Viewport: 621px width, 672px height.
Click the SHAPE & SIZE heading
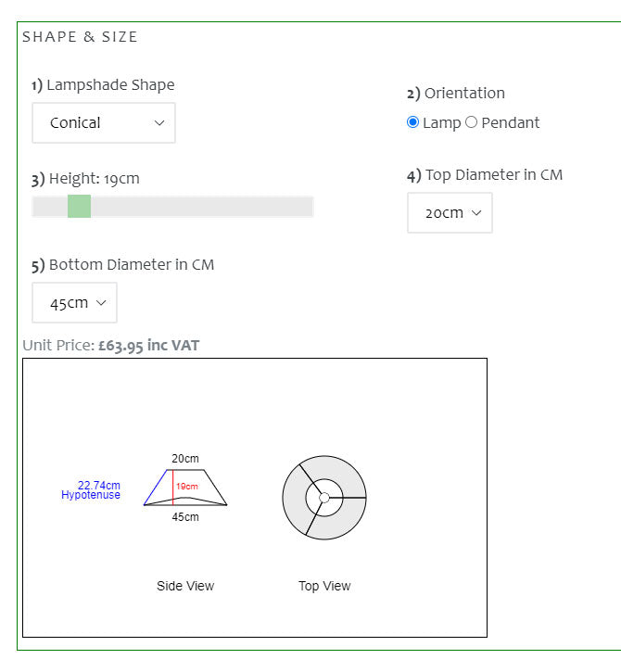point(80,37)
